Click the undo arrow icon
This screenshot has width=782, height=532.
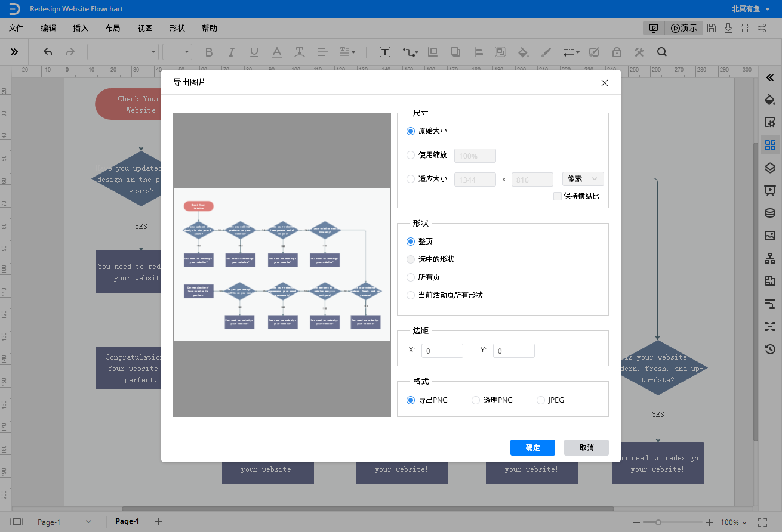pos(48,52)
